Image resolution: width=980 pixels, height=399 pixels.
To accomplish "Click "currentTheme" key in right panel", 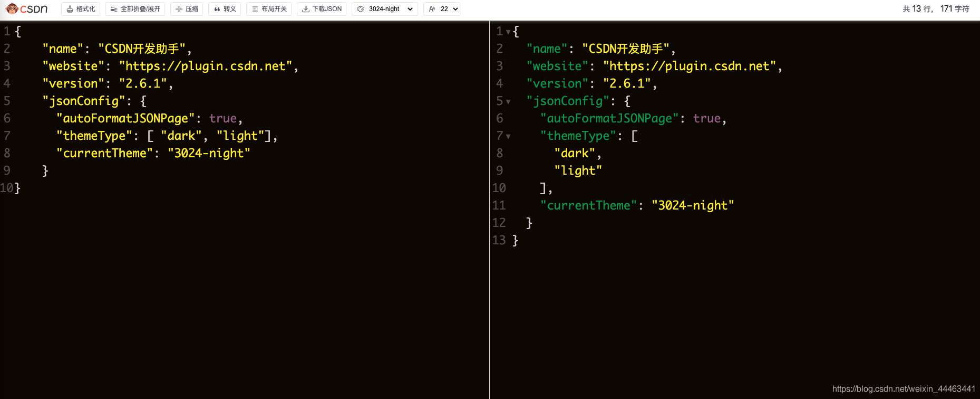I will [588, 205].
